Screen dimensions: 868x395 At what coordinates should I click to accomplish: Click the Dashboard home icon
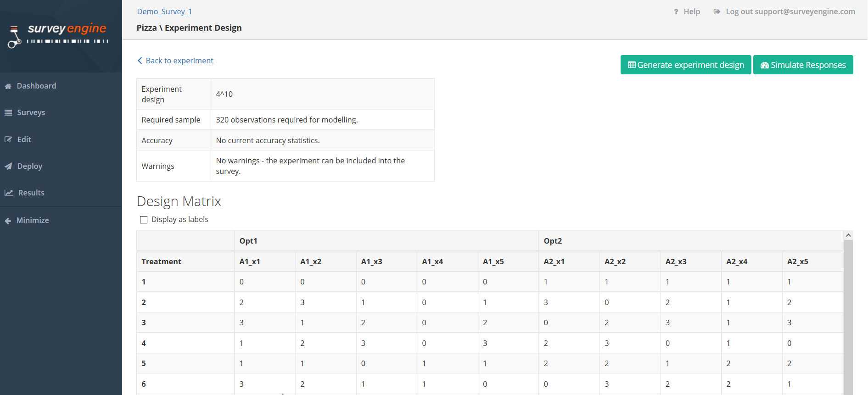8,86
